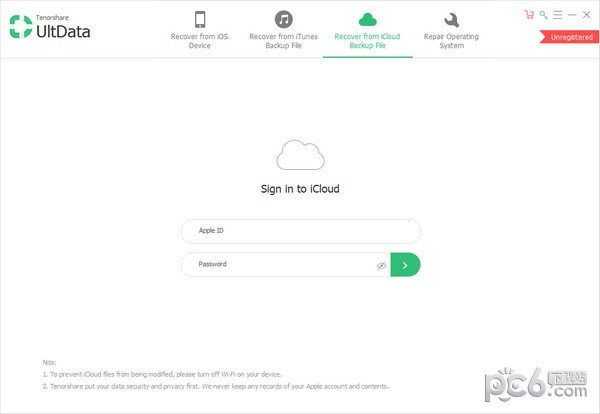This screenshot has width=600, height=414.
Task: Select Recover from iCloud Backup File tab
Action: [x=367, y=30]
